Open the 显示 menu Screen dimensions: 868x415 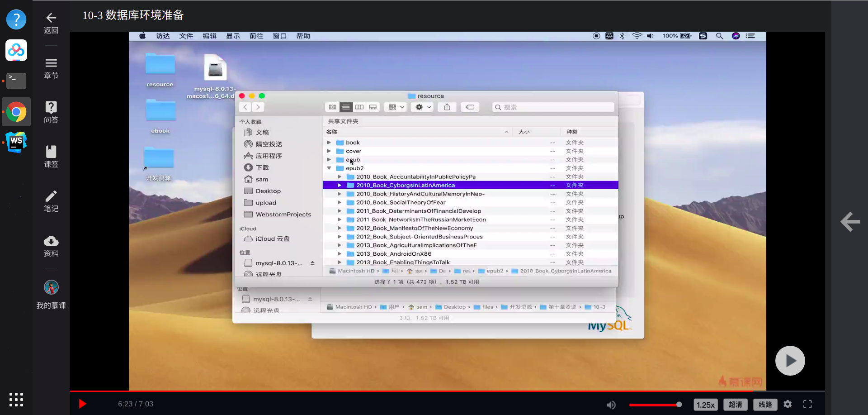tap(233, 36)
